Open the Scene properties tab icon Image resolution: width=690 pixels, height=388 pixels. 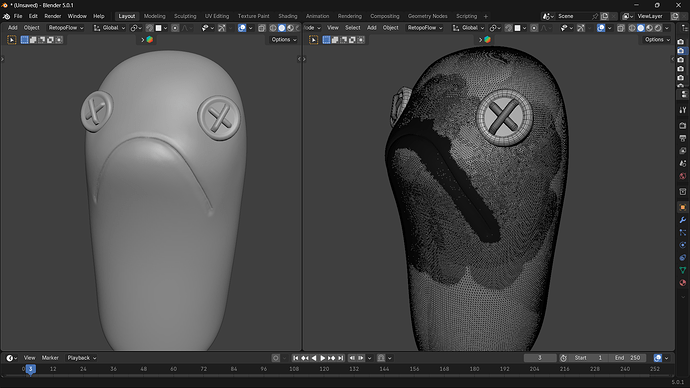pyautogui.click(x=683, y=163)
